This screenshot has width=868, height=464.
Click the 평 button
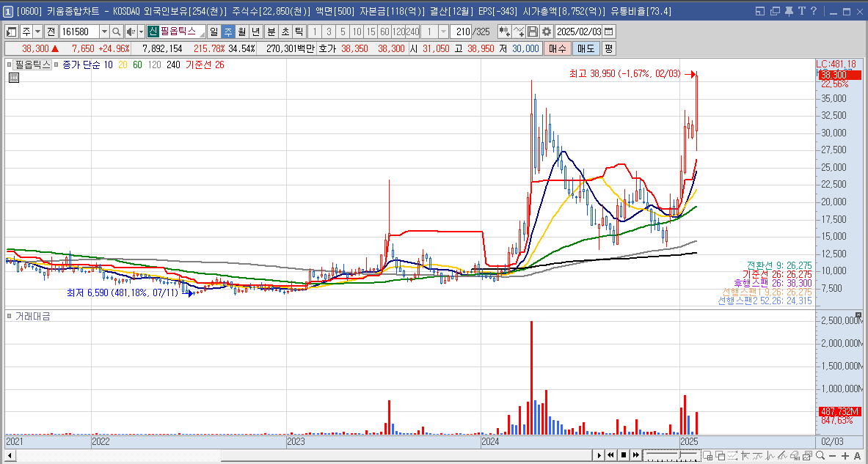pos(608,48)
